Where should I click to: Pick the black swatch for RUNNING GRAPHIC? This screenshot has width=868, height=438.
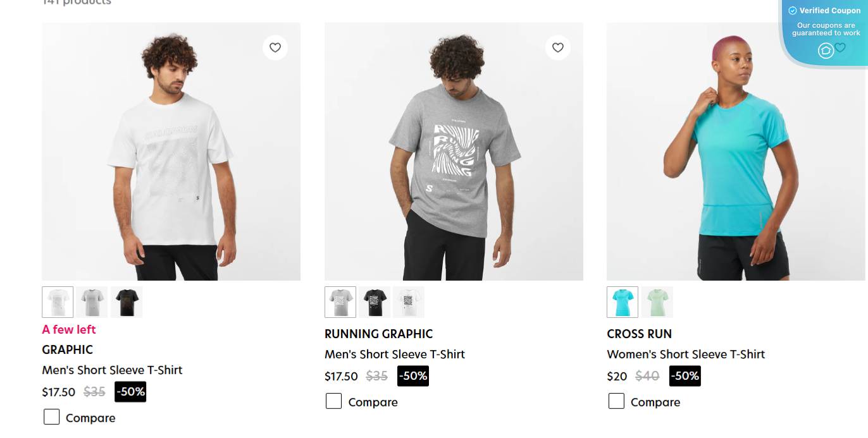375,301
